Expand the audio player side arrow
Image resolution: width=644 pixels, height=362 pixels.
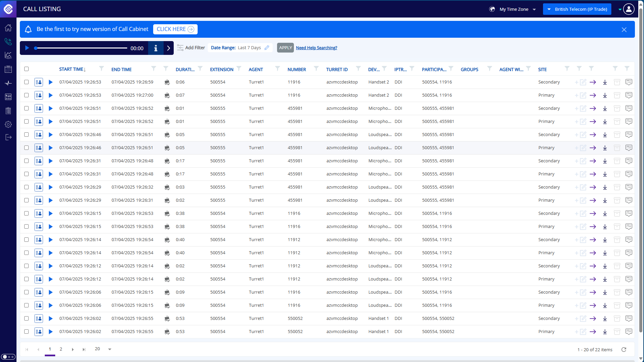tap(168, 48)
